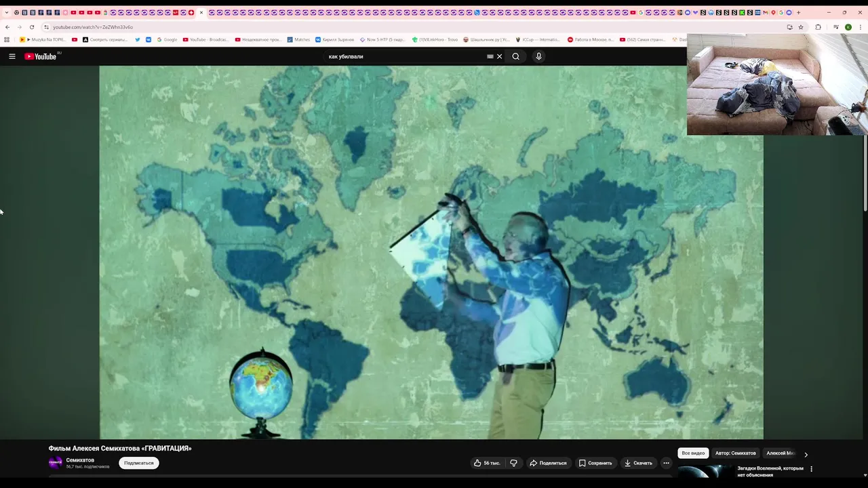Open '(1)VILinkHoro - Trovo' bookmark
This screenshot has width=868, height=488.
click(435, 39)
